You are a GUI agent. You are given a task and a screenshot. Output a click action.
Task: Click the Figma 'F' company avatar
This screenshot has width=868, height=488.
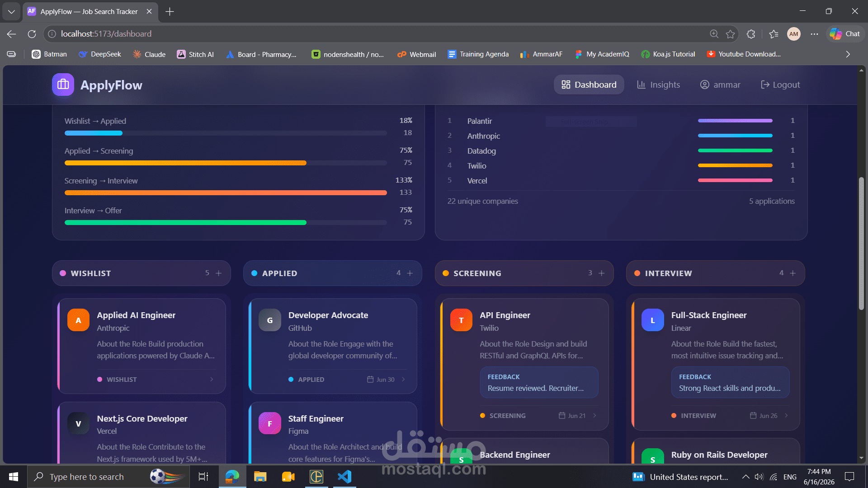tap(270, 423)
